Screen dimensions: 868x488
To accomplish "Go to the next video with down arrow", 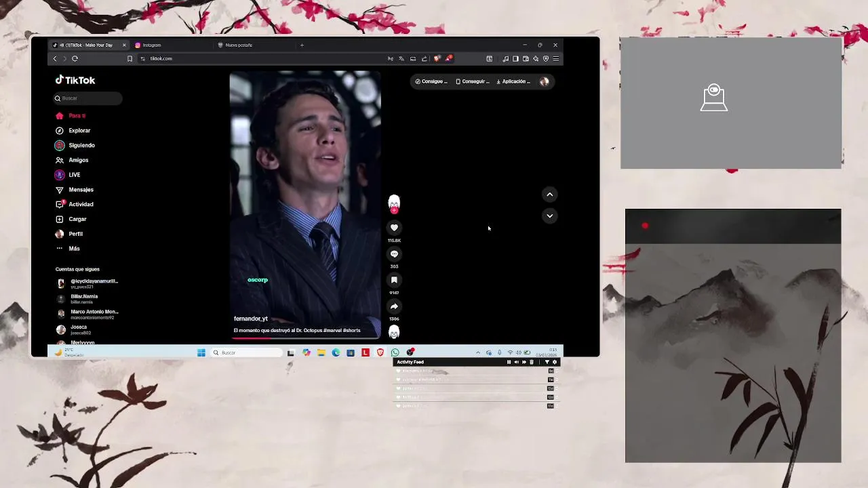I will 550,216.
